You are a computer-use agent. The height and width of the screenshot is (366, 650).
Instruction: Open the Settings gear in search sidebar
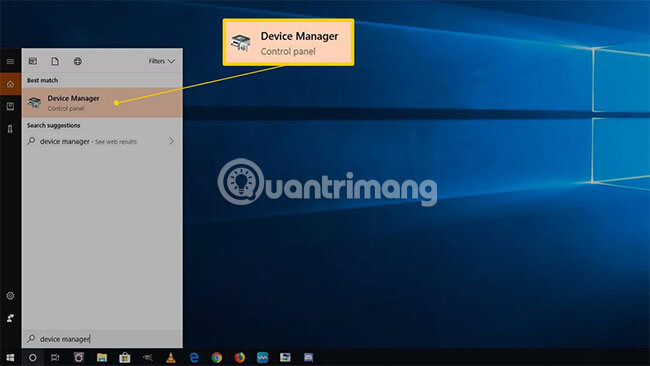10,296
